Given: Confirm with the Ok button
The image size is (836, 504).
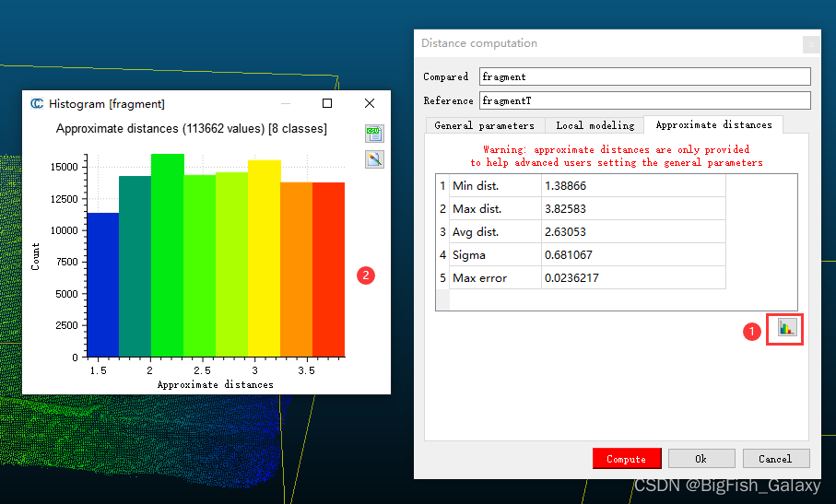Looking at the screenshot, I should coord(701,459).
